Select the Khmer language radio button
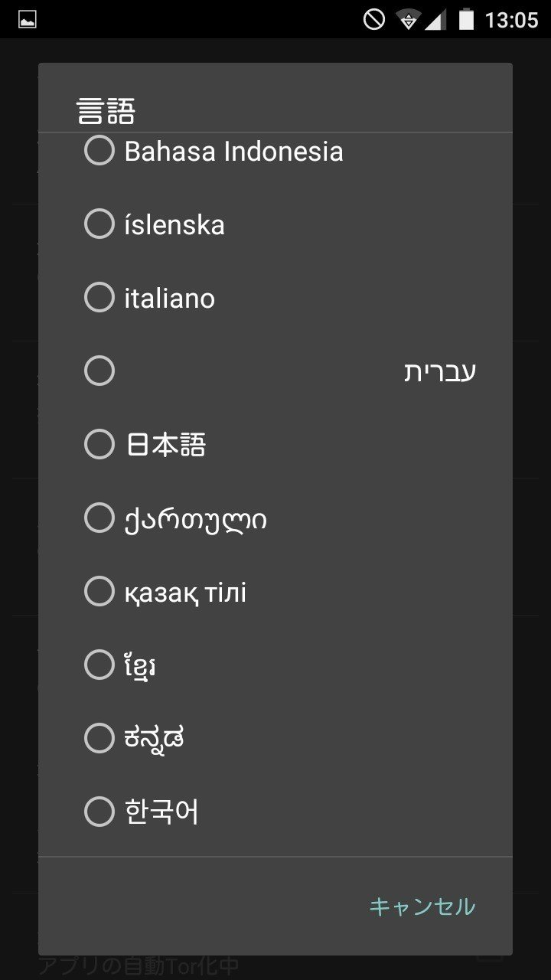551x980 pixels. tap(99, 665)
